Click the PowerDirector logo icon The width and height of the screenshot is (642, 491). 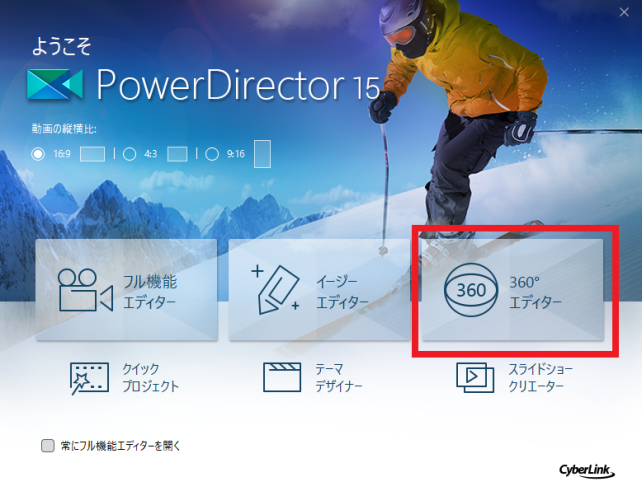click(x=55, y=84)
